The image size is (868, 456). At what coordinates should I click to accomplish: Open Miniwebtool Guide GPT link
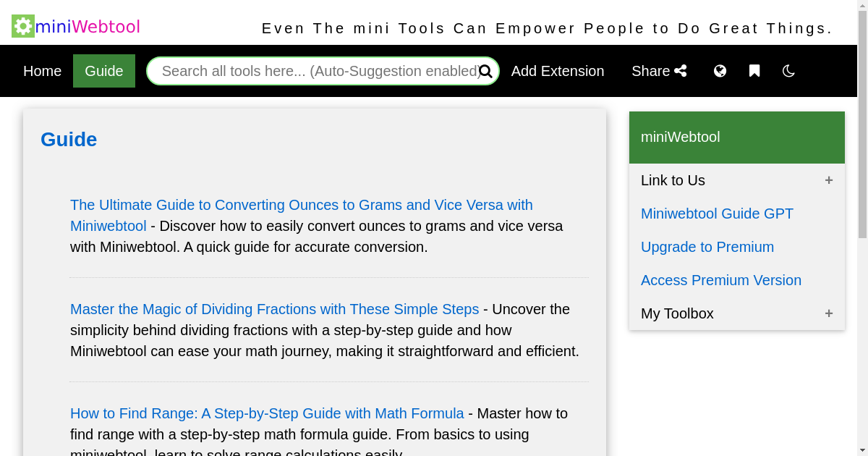click(x=717, y=214)
